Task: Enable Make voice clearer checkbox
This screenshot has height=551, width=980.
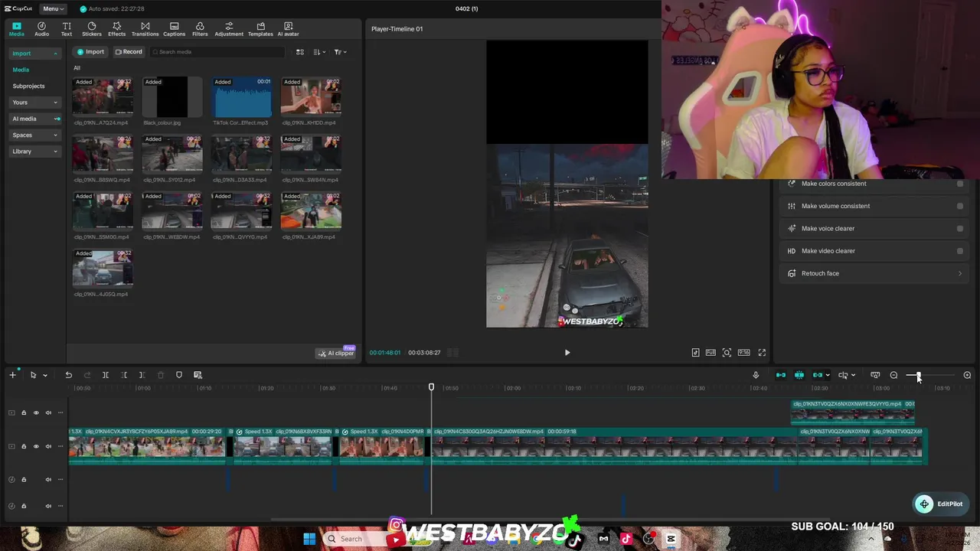Action: click(960, 228)
